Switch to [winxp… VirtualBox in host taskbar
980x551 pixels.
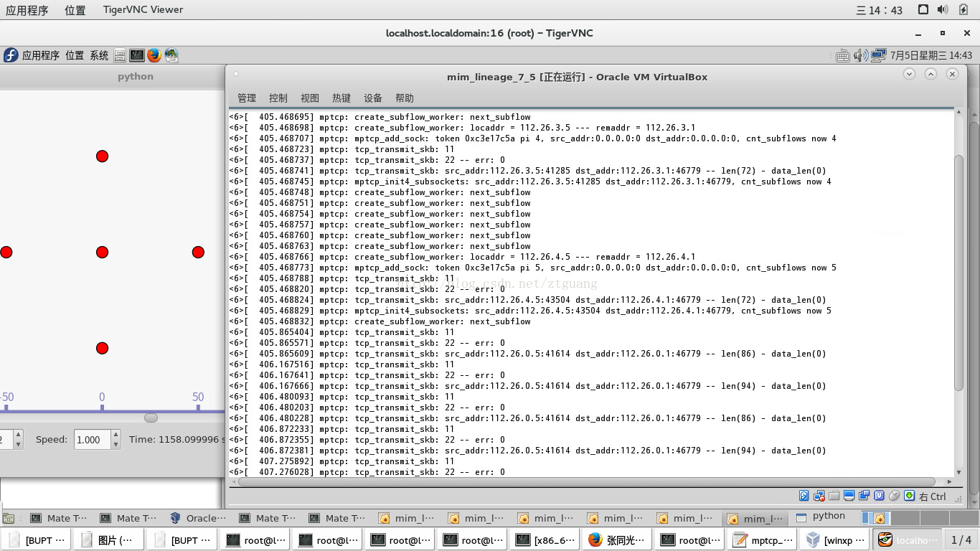point(836,540)
